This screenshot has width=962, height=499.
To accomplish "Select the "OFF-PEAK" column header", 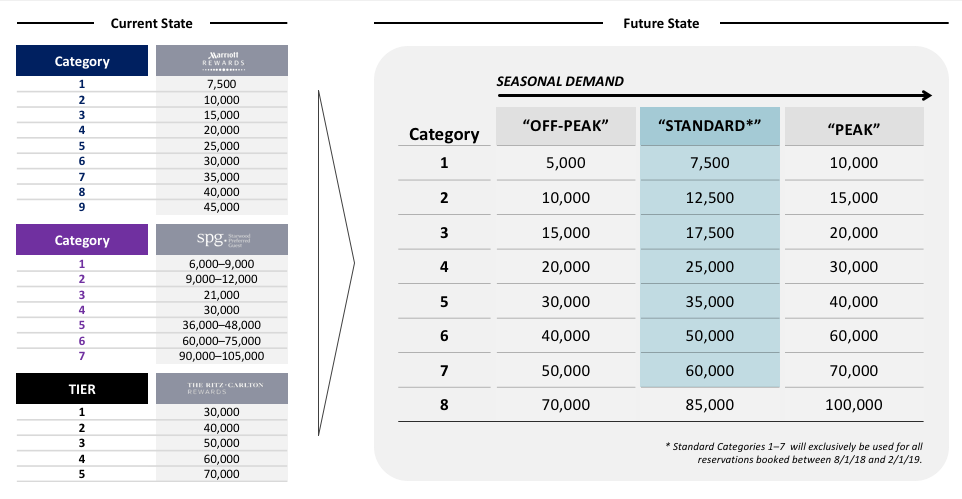I will pyautogui.click(x=565, y=128).
